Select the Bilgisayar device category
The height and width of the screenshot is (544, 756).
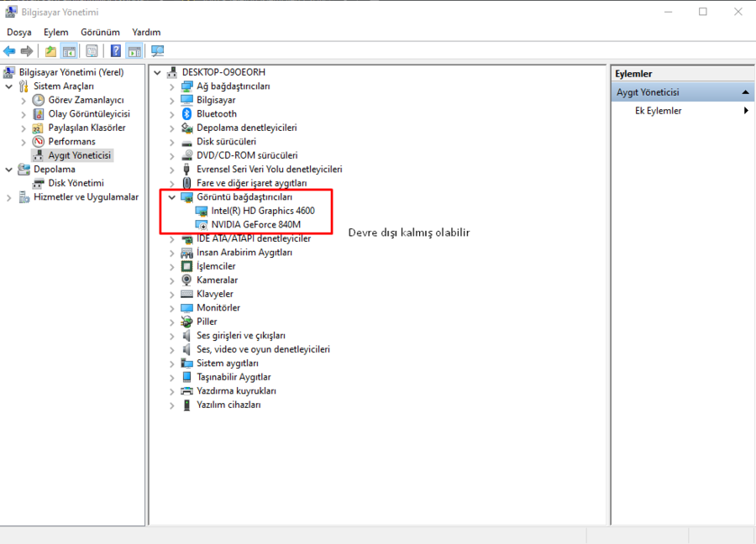point(216,100)
